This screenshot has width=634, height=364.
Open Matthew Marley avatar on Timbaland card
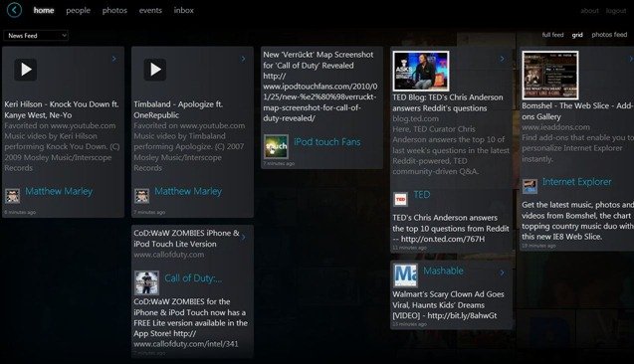pyautogui.click(x=142, y=196)
